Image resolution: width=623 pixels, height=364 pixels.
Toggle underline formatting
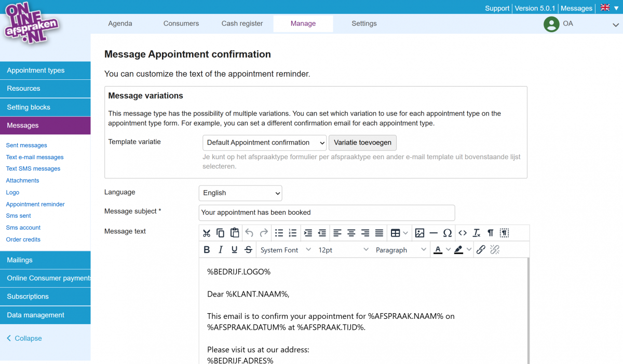pos(234,249)
